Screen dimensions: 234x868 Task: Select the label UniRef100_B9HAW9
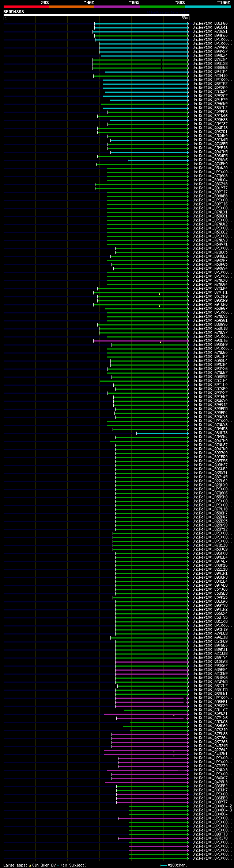(210, 104)
